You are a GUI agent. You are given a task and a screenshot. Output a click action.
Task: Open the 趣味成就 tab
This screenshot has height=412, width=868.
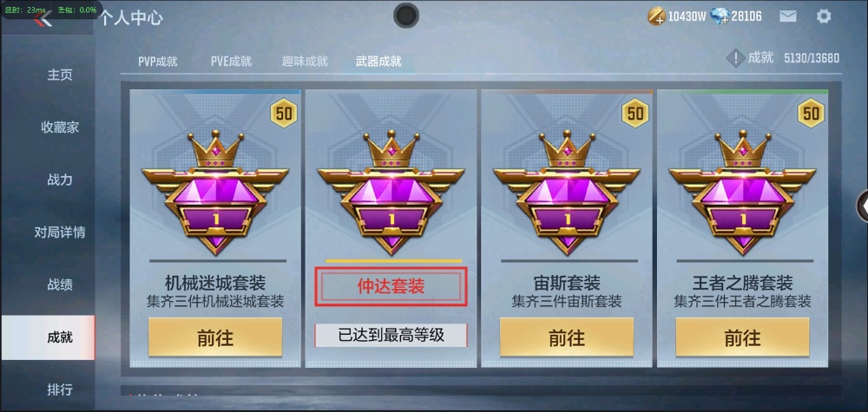point(305,62)
